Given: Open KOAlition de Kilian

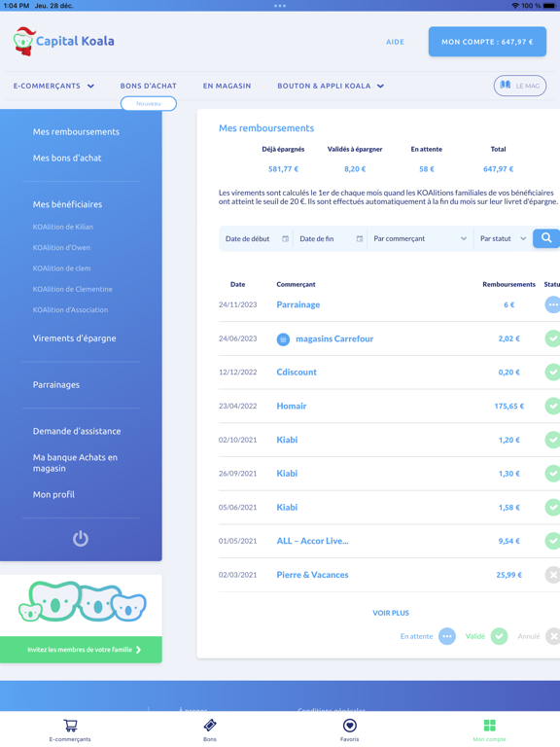Looking at the screenshot, I should tap(63, 227).
